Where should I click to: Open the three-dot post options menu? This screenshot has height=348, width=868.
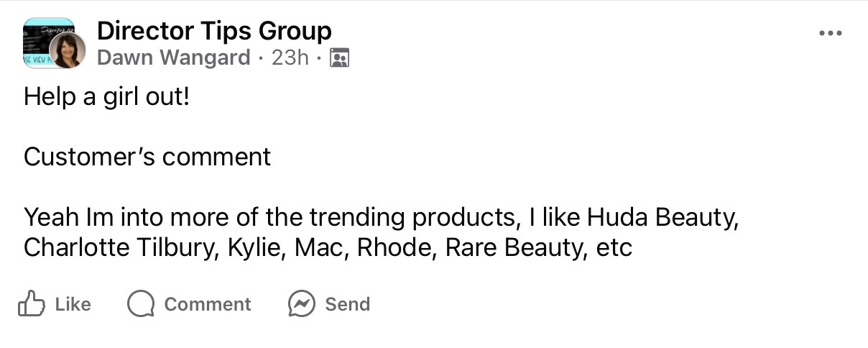(830, 33)
